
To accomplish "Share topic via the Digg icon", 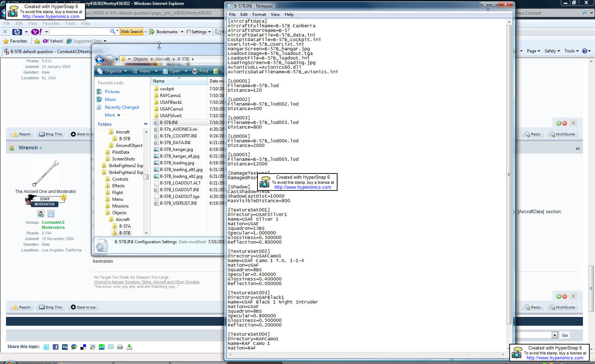I will point(65,347).
